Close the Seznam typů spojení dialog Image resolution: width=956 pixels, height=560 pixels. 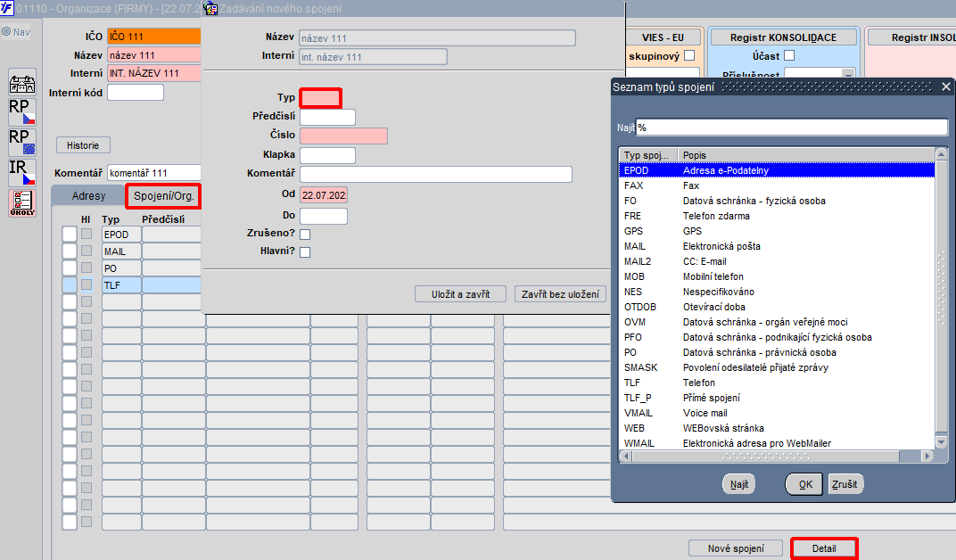(945, 86)
